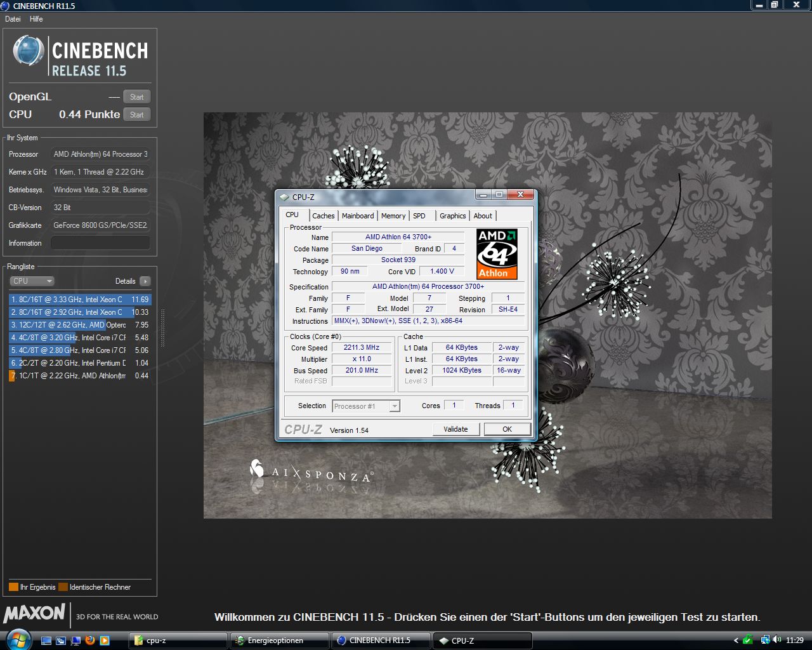
Task: Open the volume speaker tray icon
Action: click(x=776, y=640)
